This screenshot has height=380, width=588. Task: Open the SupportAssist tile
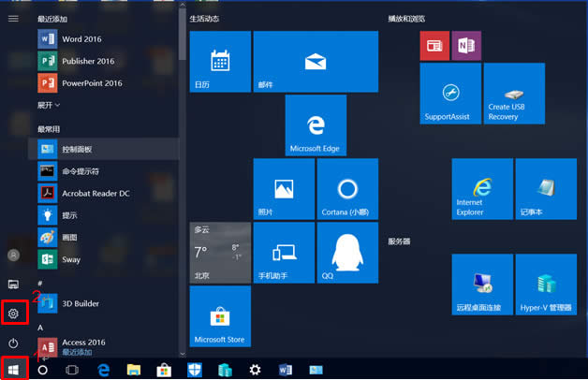coord(450,94)
